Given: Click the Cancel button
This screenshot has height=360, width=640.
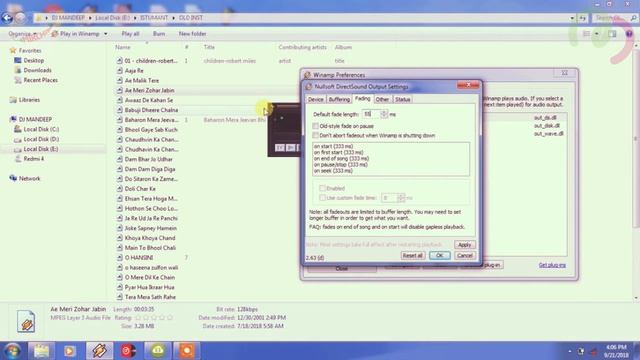Looking at the screenshot, I should 464,255.
